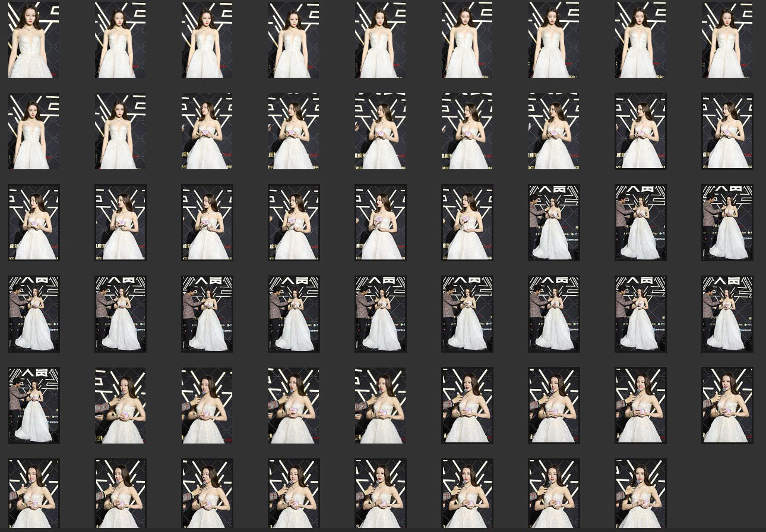
Task: Click the final thumbnail in the bottom row
Action: coord(640,494)
